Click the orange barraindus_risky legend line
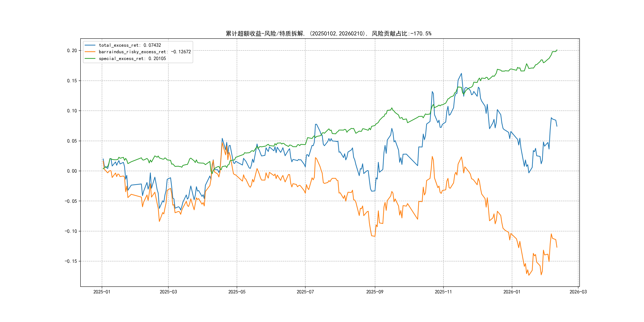Image resolution: width=644 pixels, height=322 pixels. (90, 52)
